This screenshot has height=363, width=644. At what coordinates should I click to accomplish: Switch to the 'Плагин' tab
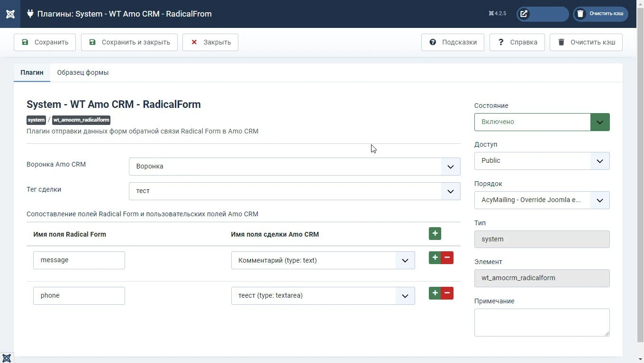coord(32,72)
